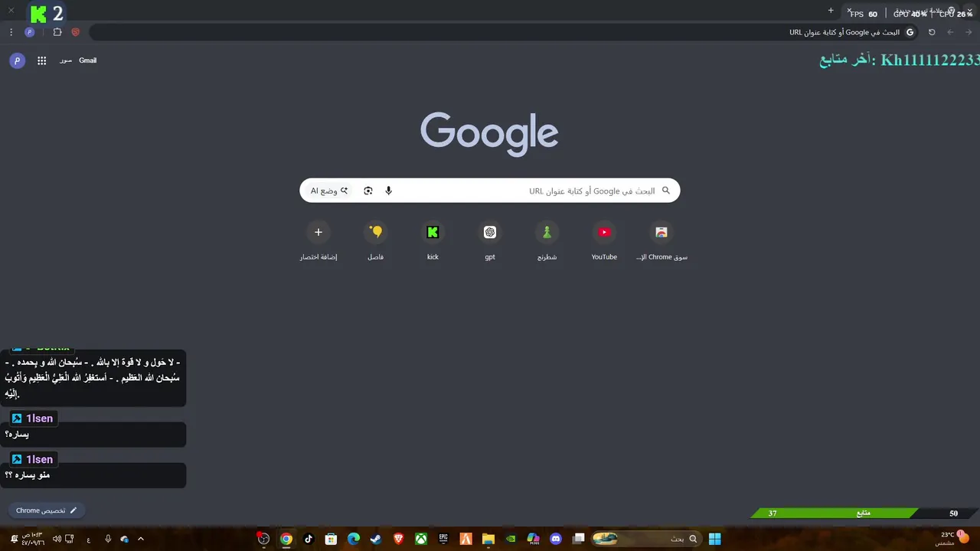980x551 pixels.
Task: Open the Google apps grid
Action: coord(42,60)
